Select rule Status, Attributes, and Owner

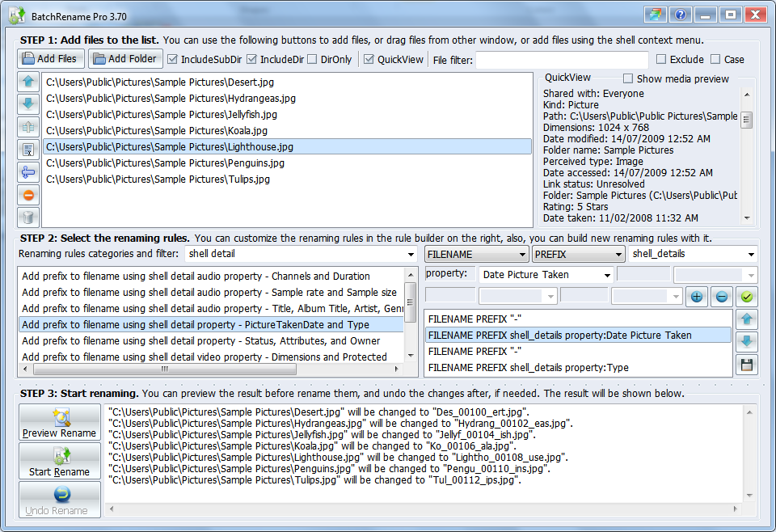pyautogui.click(x=211, y=341)
